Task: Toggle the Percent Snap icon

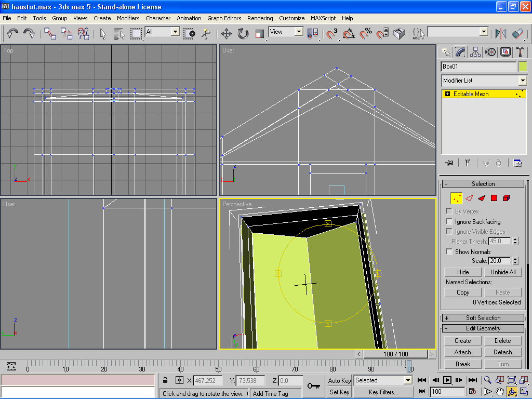Action: (366, 34)
